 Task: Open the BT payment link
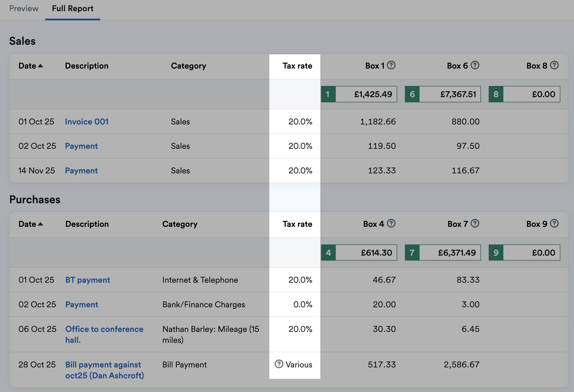88,280
